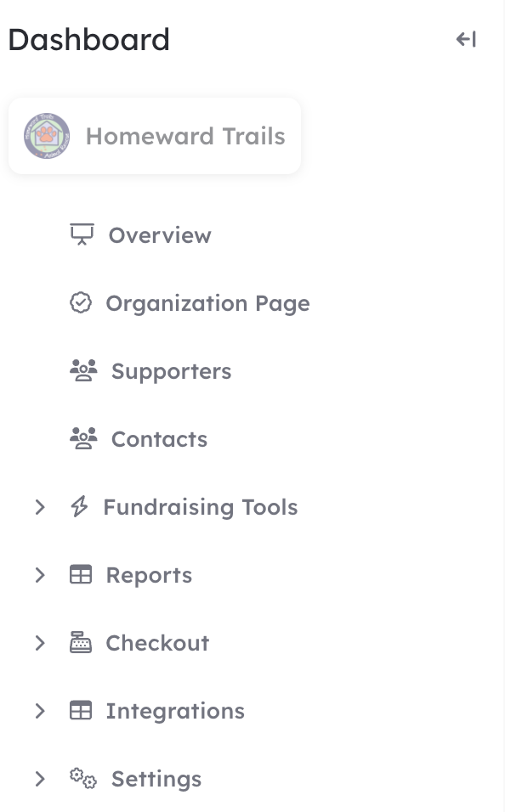Click the Overview presentation-screen icon
Viewport: 505px width, 812px height.
tap(82, 234)
